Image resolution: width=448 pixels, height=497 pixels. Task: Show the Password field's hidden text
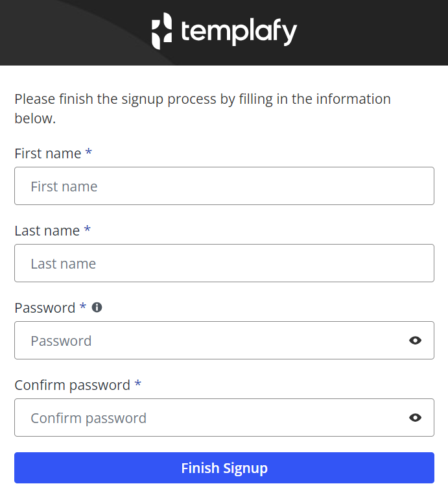click(415, 341)
